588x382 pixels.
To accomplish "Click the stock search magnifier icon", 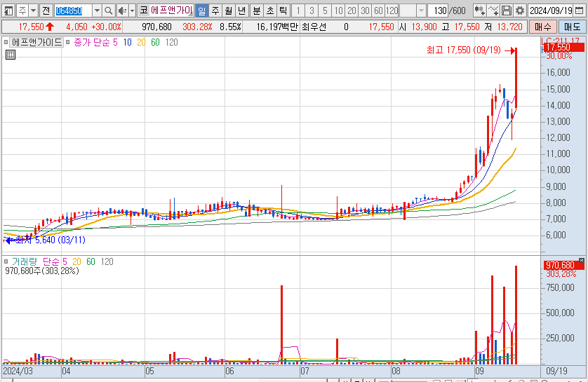I will [108, 11].
